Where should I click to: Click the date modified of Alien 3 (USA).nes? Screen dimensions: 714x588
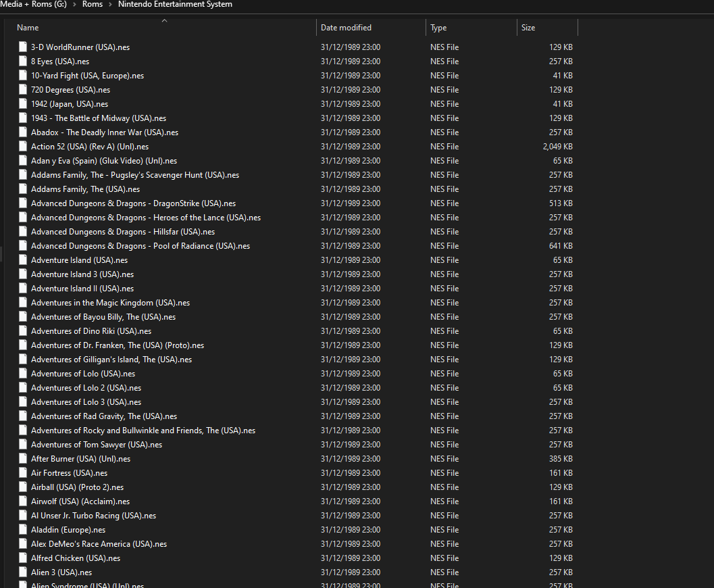(351, 572)
